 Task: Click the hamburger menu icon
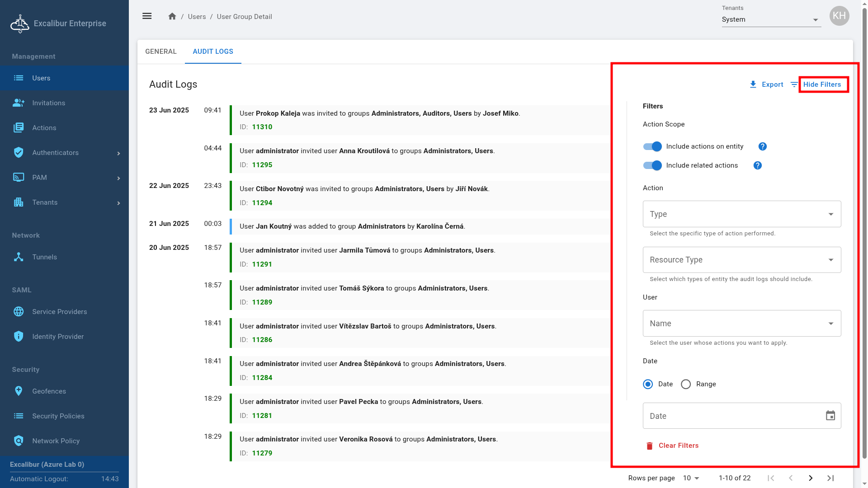pyautogui.click(x=147, y=16)
